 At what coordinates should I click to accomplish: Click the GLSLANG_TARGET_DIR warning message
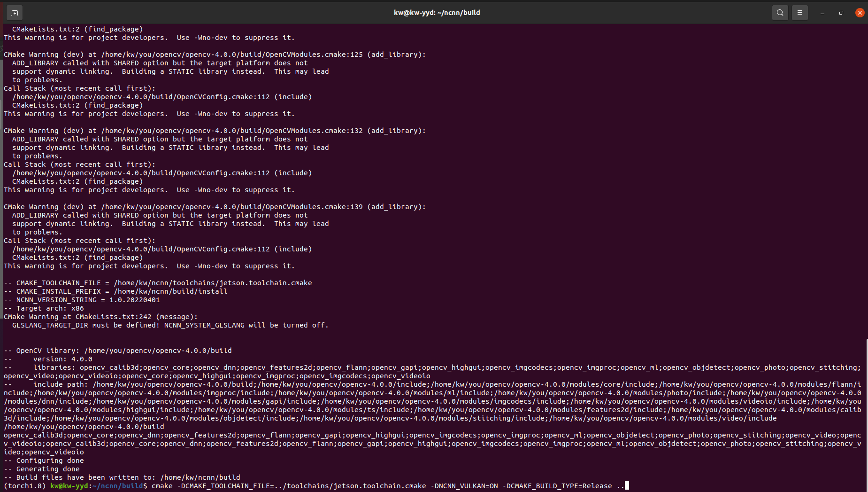pos(170,325)
